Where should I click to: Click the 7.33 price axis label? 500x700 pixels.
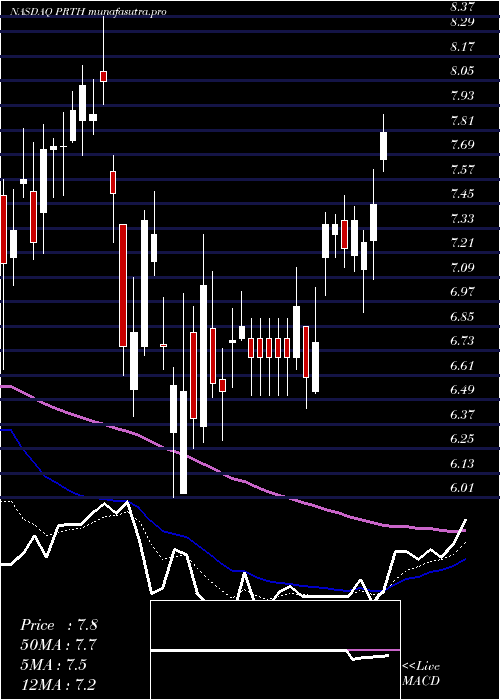(464, 218)
